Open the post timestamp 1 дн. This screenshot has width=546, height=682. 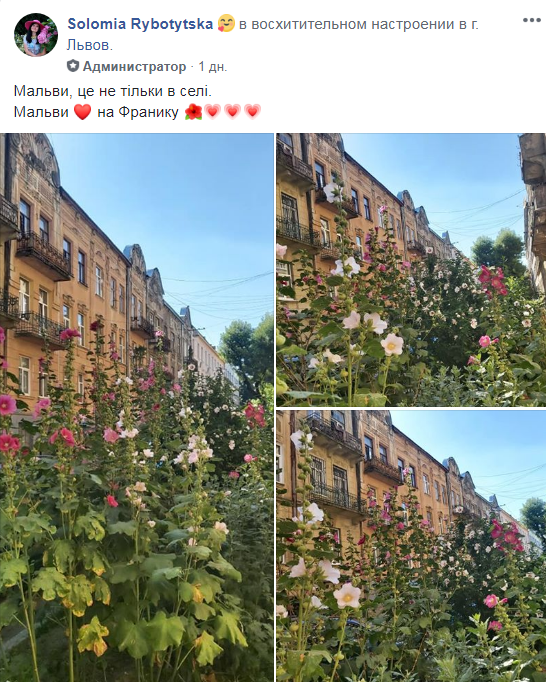(x=213, y=67)
